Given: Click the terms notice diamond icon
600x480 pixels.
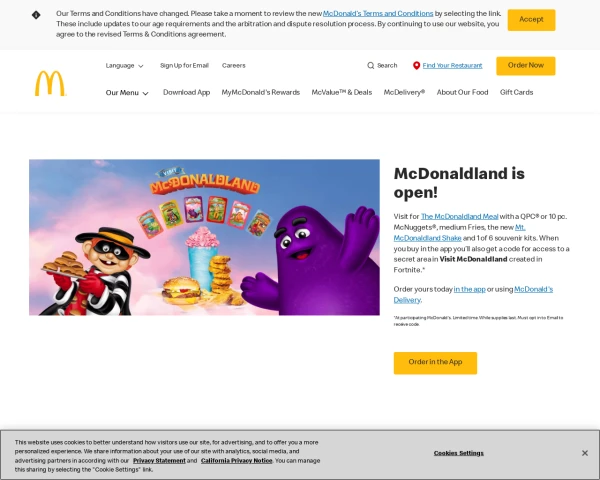Looking at the screenshot, I should point(36,15).
